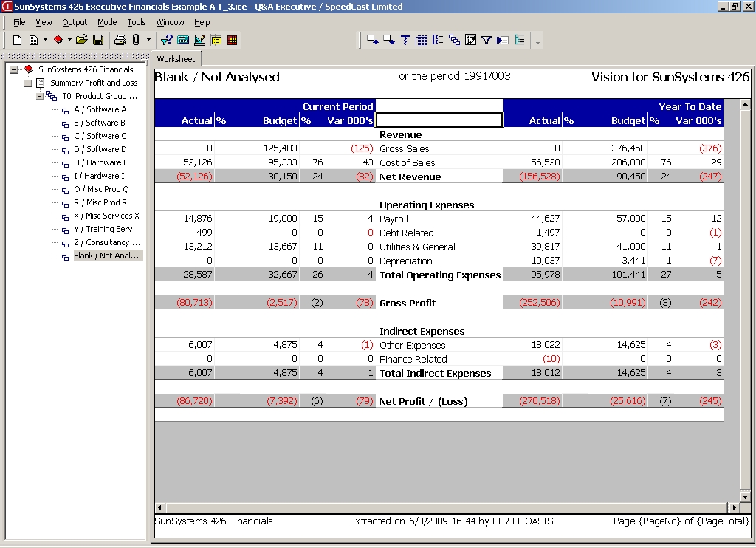The width and height of the screenshot is (756, 548).
Task: Click the paperclip attachment icon
Action: pos(136,40)
